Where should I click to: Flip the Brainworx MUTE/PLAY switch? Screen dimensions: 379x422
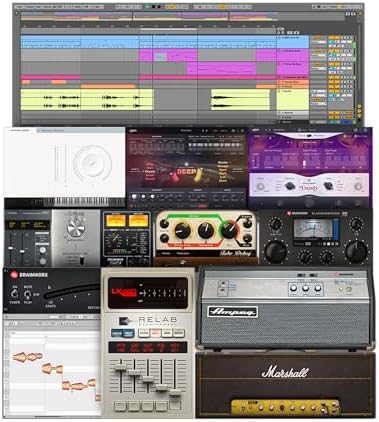click(x=28, y=294)
